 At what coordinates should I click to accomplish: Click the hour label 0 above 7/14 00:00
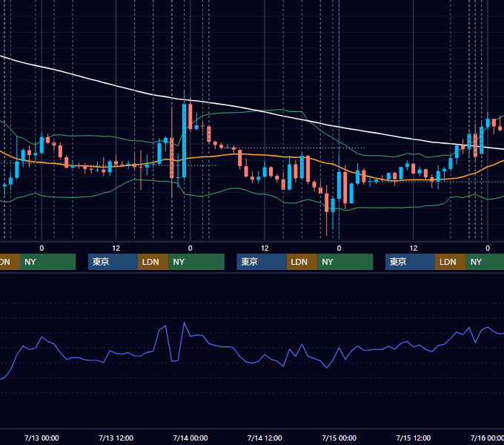coord(190,248)
